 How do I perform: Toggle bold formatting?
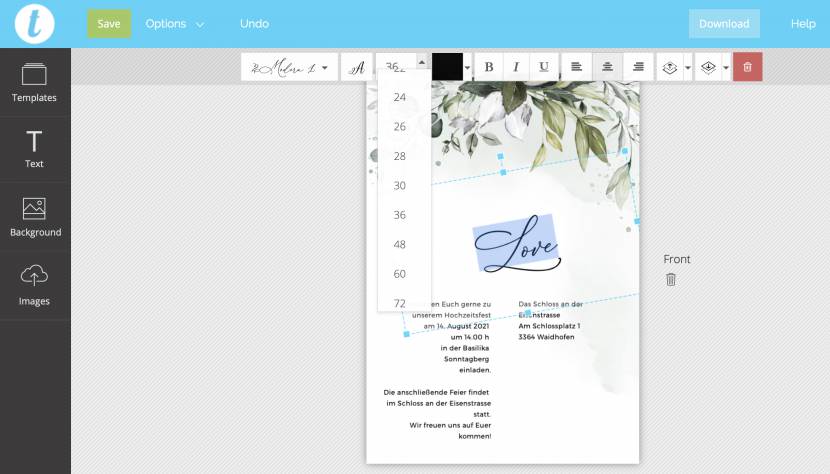(x=489, y=67)
